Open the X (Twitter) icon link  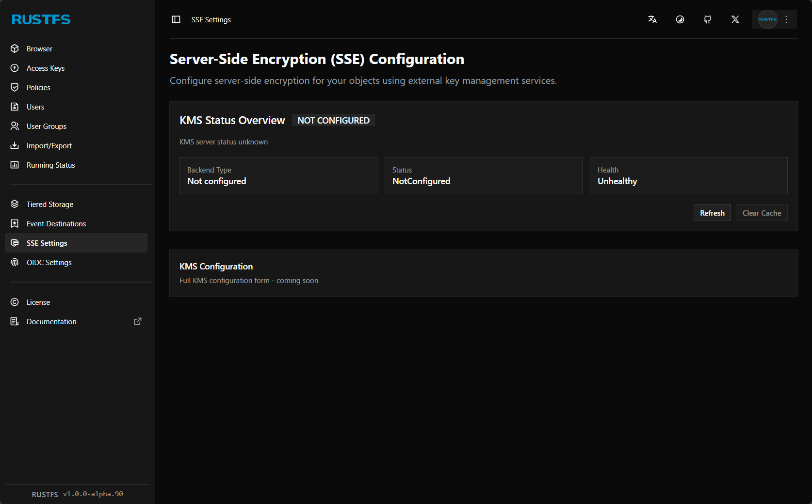(x=735, y=19)
